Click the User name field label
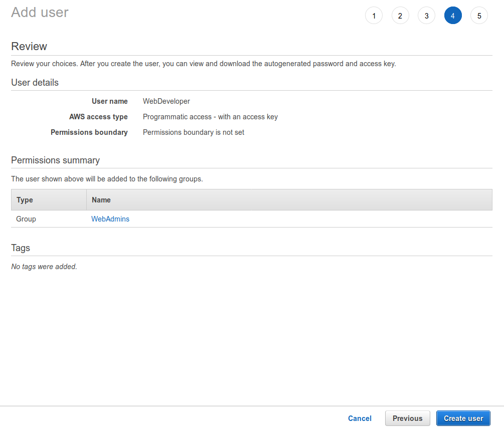 110,101
